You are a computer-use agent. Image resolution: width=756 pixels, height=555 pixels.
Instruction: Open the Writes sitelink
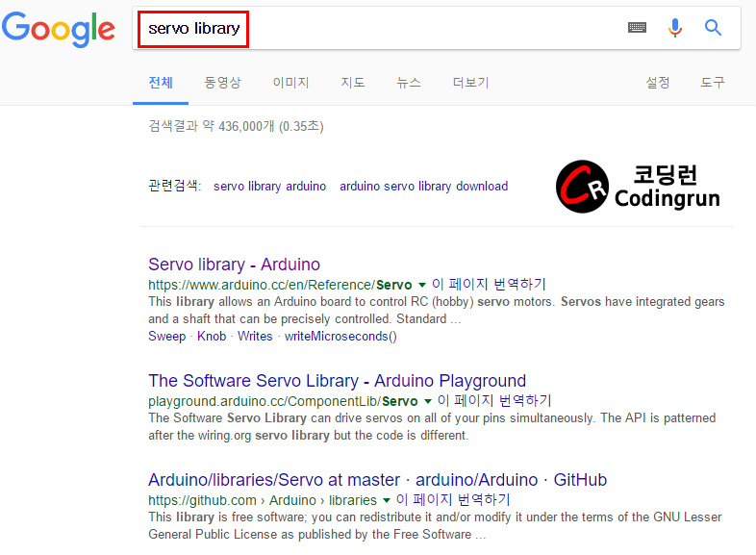[255, 336]
